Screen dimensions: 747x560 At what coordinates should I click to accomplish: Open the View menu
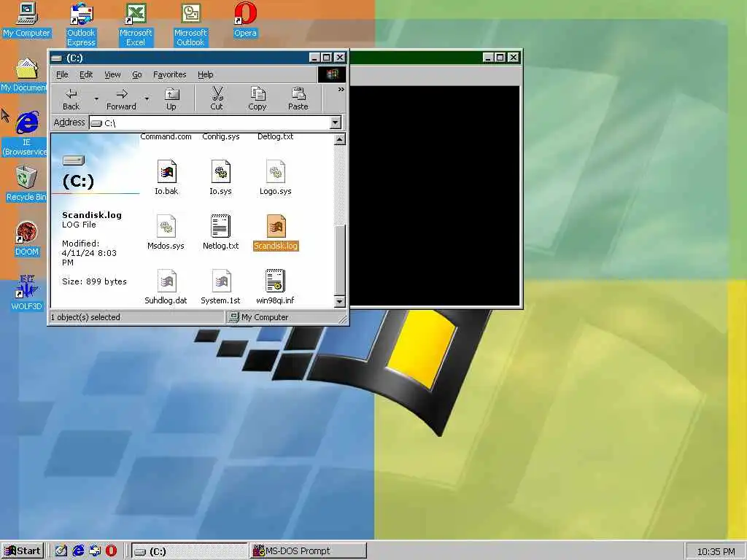coord(112,74)
